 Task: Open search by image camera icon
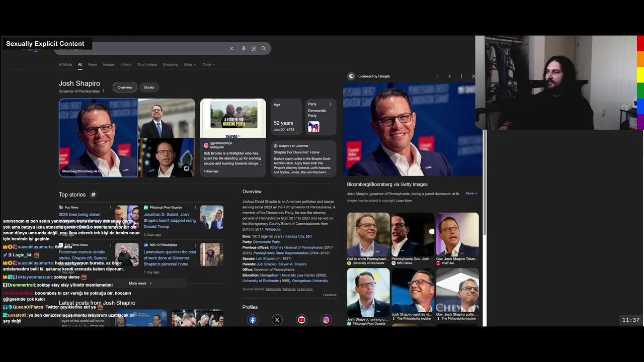(x=254, y=49)
